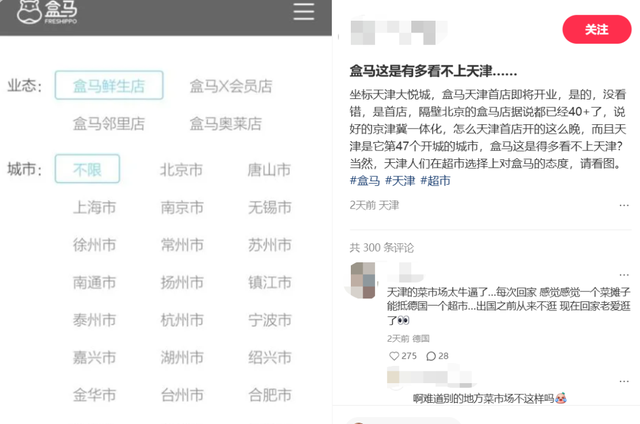
Task: Open the blurred post author profile
Action: (399, 31)
